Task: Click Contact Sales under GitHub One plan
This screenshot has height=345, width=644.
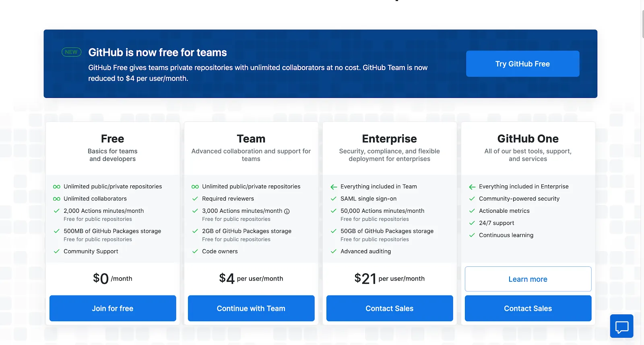Action: (528, 308)
